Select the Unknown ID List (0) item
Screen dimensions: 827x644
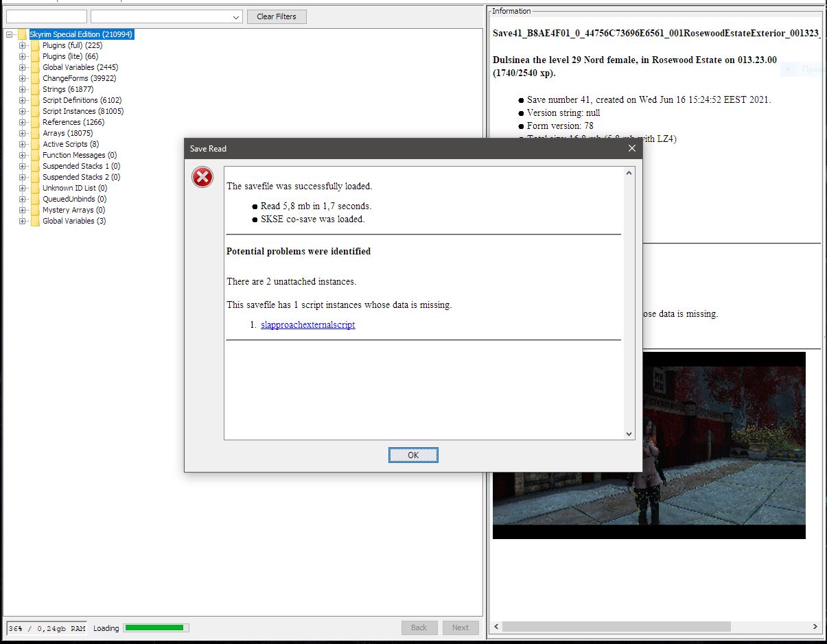75,188
